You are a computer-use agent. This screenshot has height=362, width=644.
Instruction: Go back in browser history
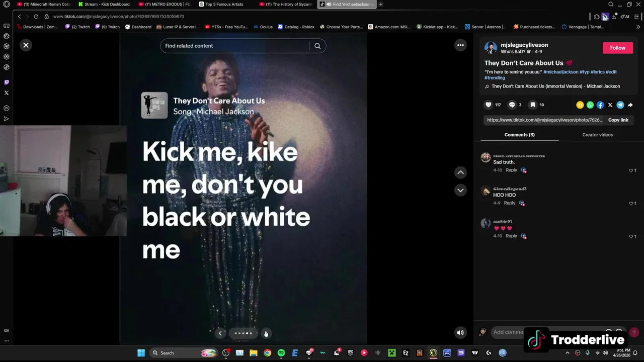[x=19, y=17]
